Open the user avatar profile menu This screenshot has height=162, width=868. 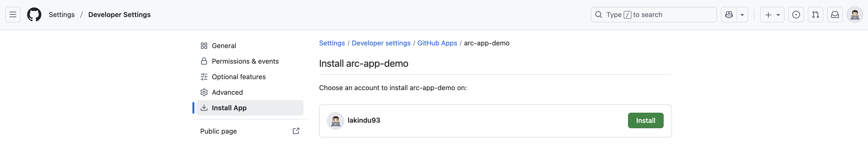pos(855,15)
